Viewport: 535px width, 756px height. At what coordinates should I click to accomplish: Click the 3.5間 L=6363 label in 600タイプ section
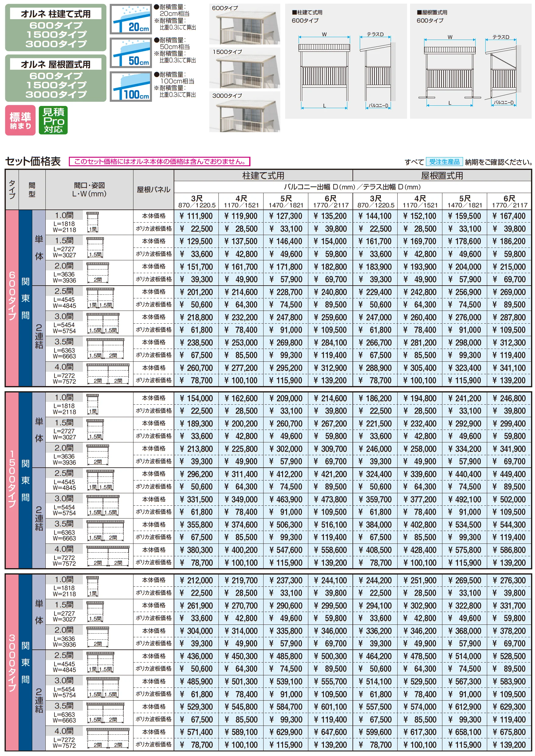(64, 348)
